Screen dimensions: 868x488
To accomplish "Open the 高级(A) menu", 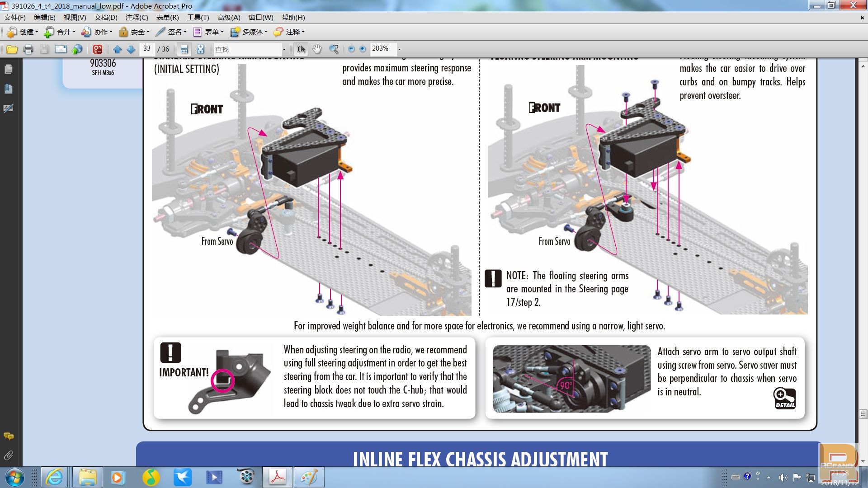I will pyautogui.click(x=229, y=18).
